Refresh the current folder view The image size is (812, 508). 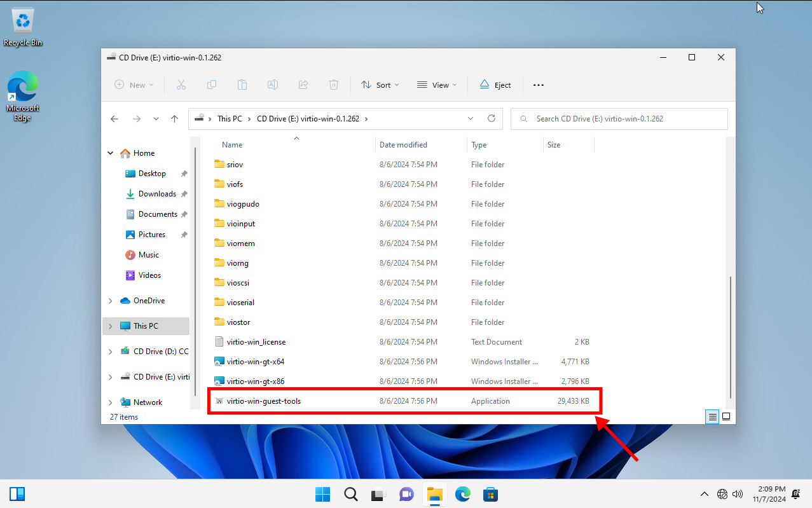[x=491, y=118]
